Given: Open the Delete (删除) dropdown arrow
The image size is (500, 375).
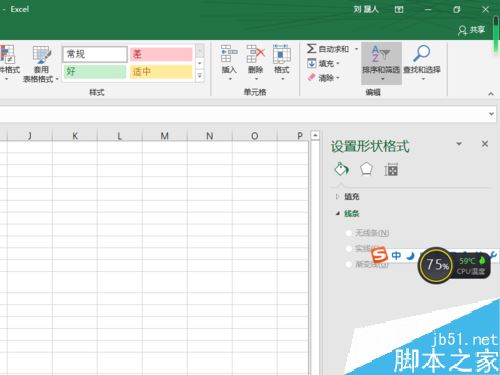Looking at the screenshot, I should tap(256, 79).
